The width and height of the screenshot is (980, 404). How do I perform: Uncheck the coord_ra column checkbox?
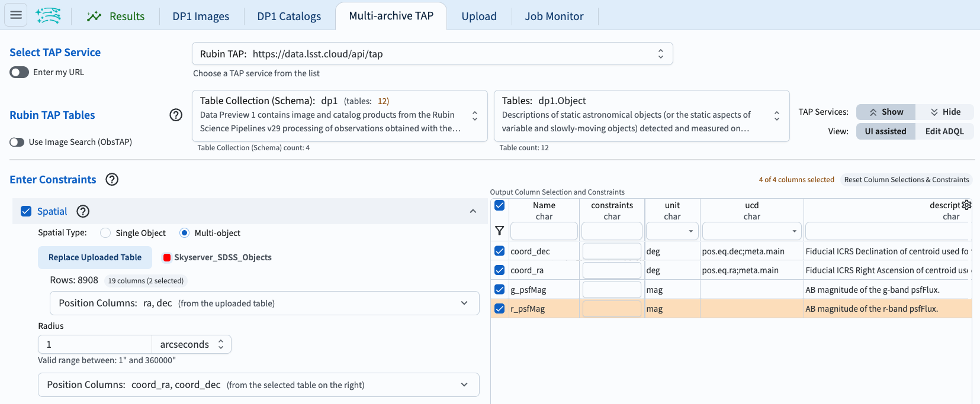click(x=500, y=270)
